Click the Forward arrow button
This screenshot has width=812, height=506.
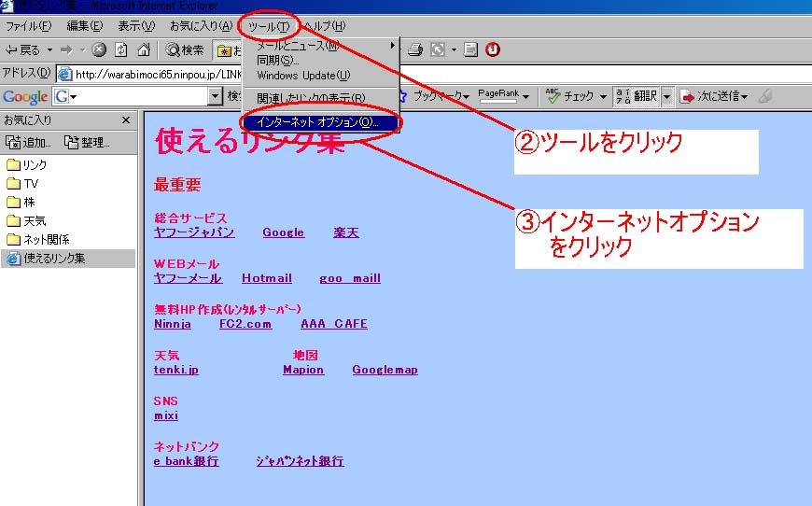tap(66, 50)
